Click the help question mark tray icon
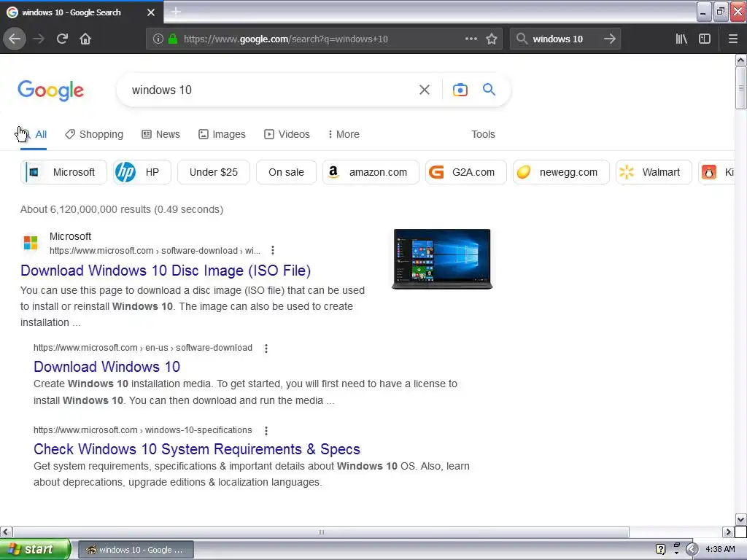The height and width of the screenshot is (560, 747). (660, 549)
